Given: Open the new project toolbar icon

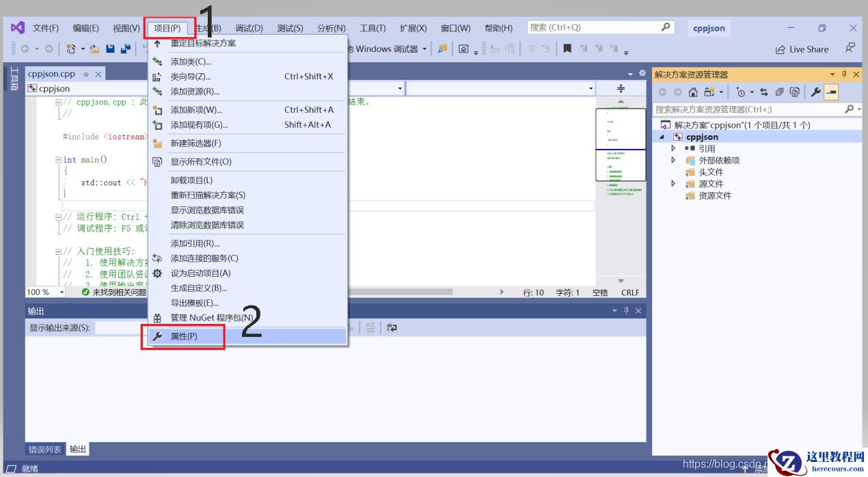Looking at the screenshot, I should 71,49.
